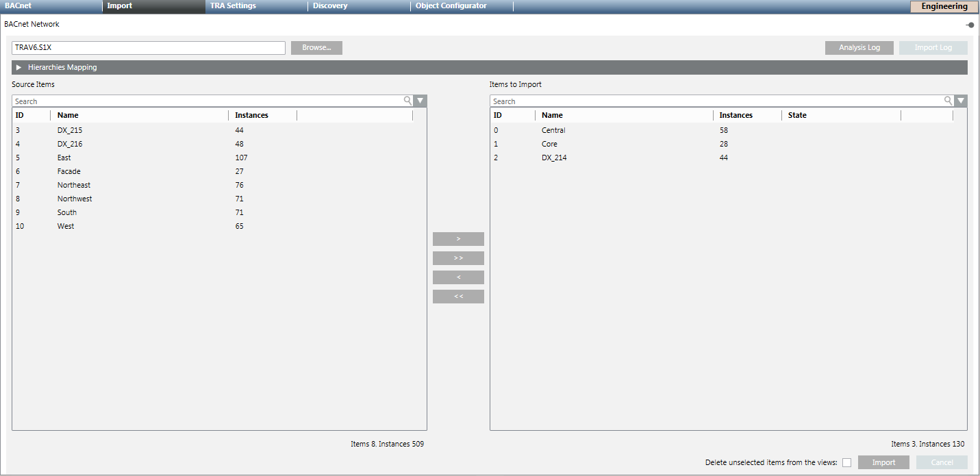Open the Source Items search filter dropdown
Viewport: 980px width, 476px height.
point(420,100)
